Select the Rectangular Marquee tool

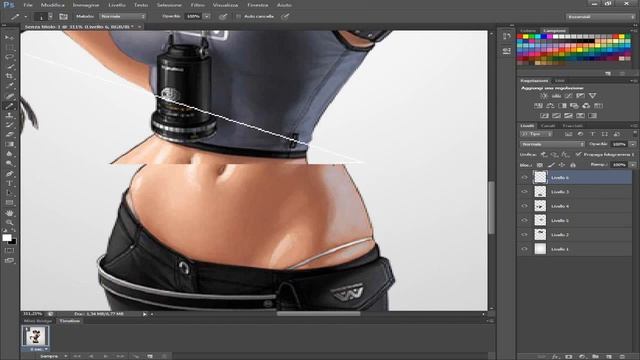pos(9,47)
